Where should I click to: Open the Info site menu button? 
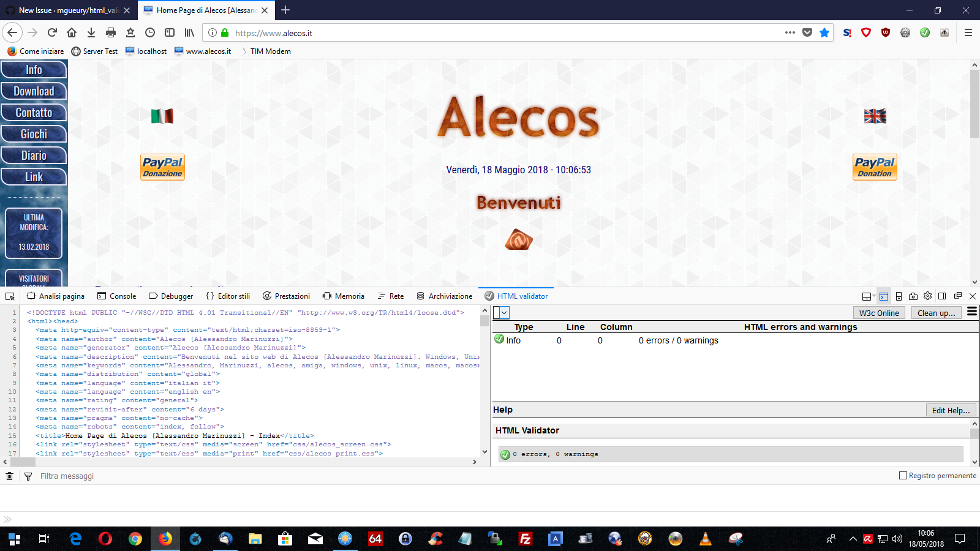point(34,70)
